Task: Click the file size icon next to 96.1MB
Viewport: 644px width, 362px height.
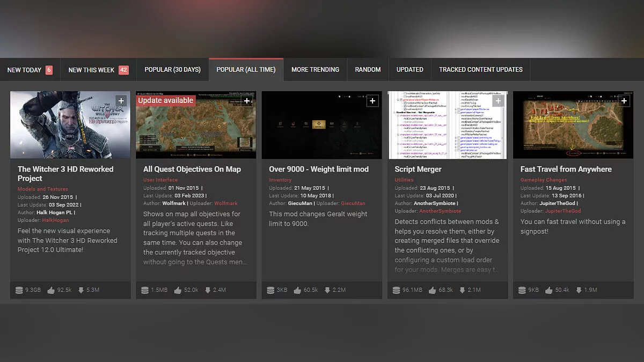Action: coord(396,290)
